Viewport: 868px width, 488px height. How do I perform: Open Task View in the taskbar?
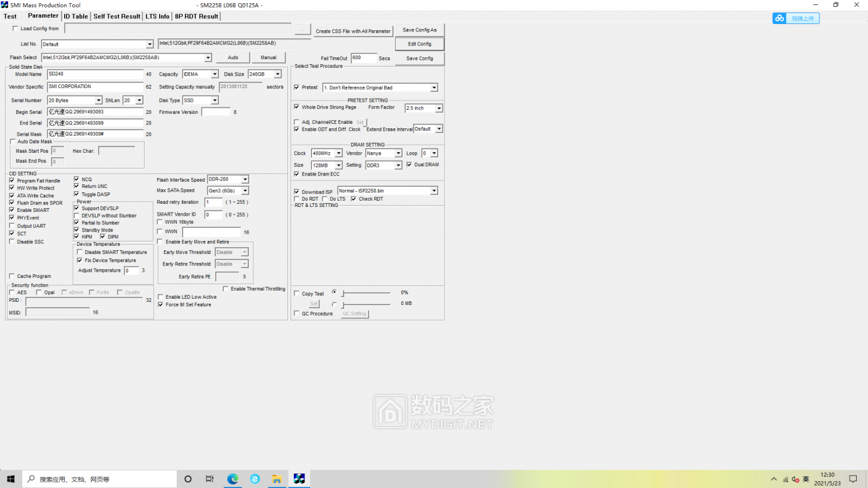point(209,479)
